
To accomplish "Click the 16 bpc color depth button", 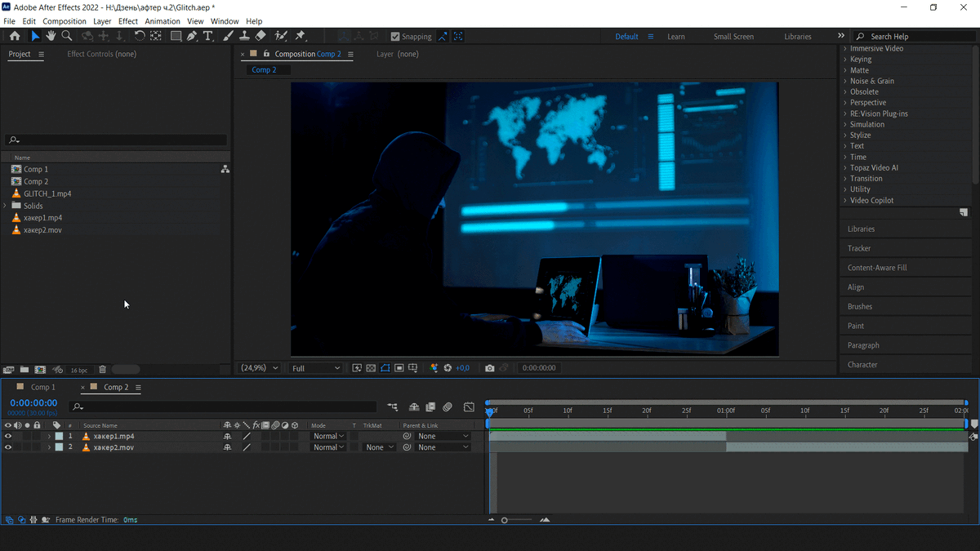I will 79,371.
